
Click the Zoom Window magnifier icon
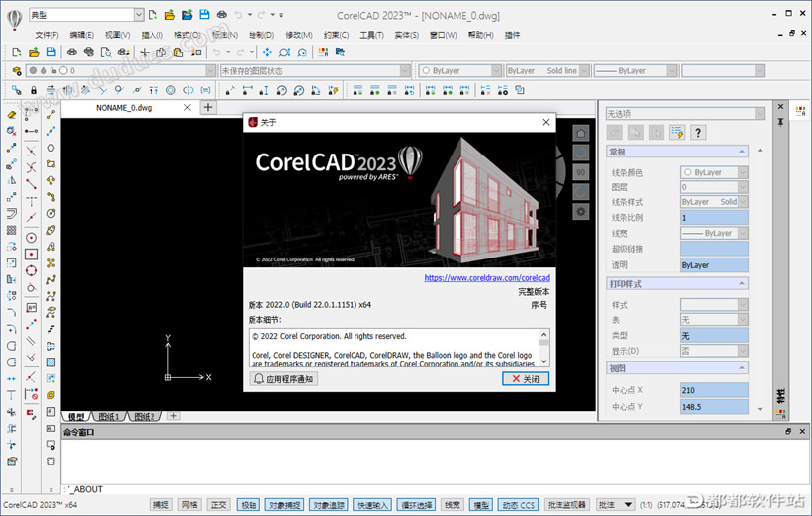click(285, 52)
